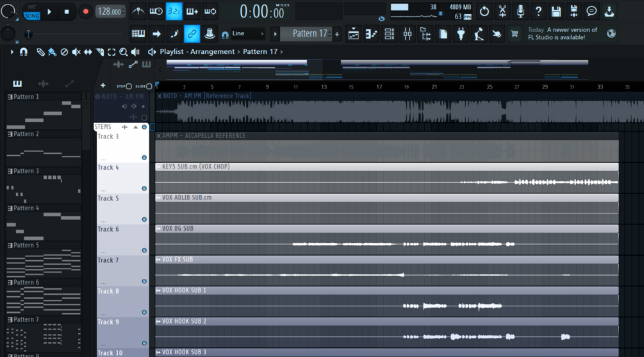Screen dimensions: 644x357
Task: Open the plugin picker plug icon
Action: pos(461,34)
